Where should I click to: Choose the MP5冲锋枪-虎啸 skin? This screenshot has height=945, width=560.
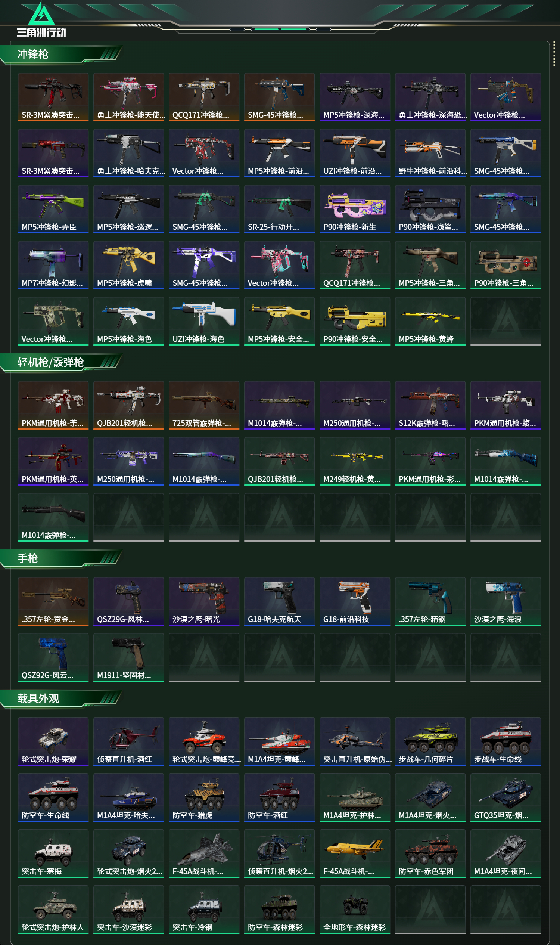pyautogui.click(x=129, y=265)
